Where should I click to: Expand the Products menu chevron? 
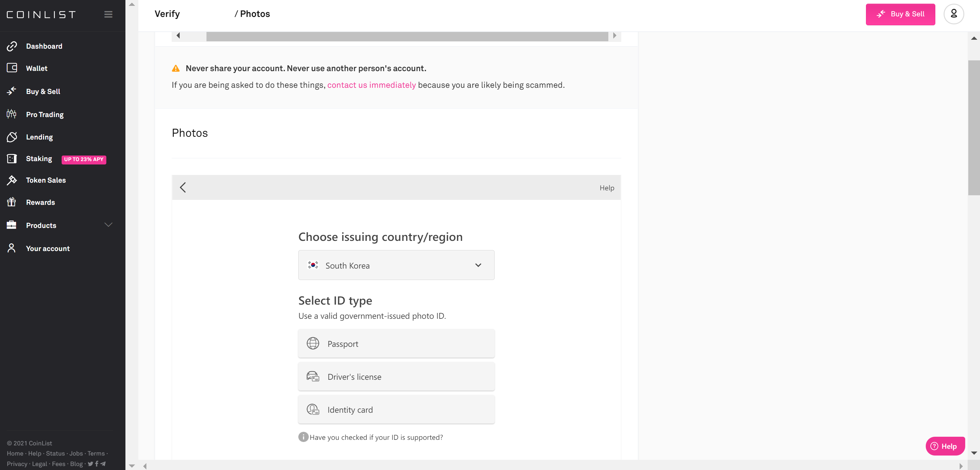point(108,225)
